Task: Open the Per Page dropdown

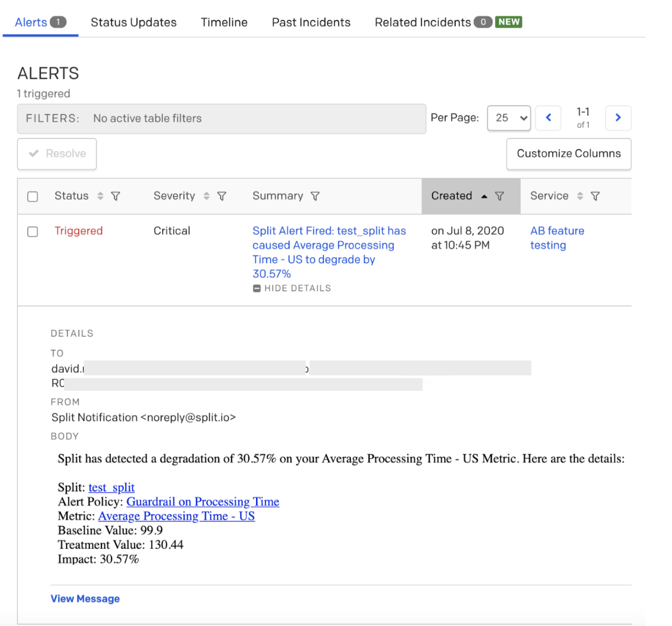Action: click(x=509, y=118)
